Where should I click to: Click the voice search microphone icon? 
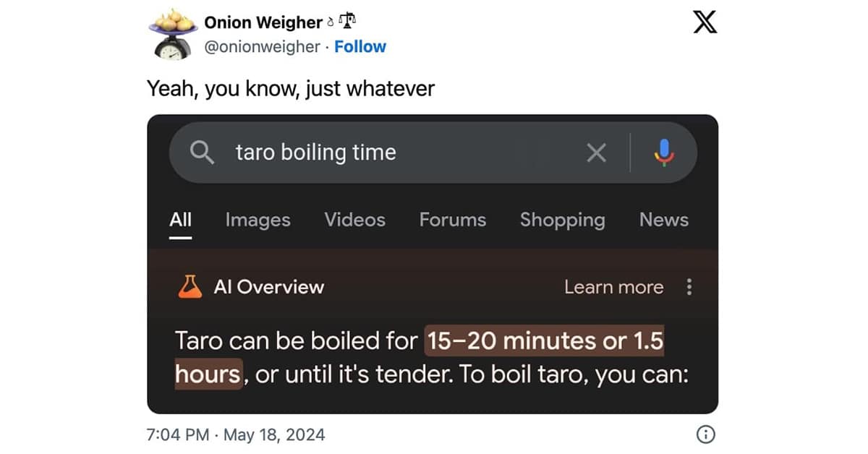(x=663, y=153)
